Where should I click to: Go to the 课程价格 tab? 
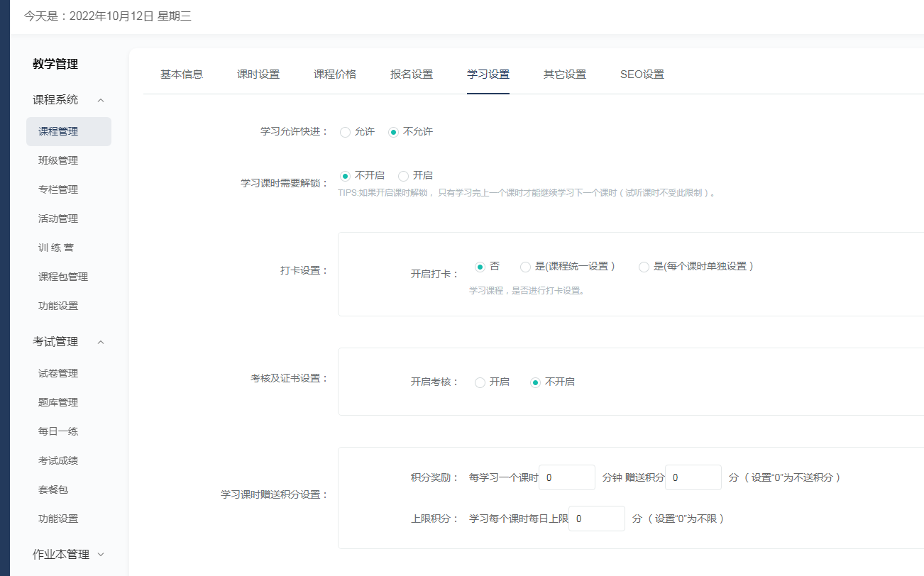tap(335, 74)
